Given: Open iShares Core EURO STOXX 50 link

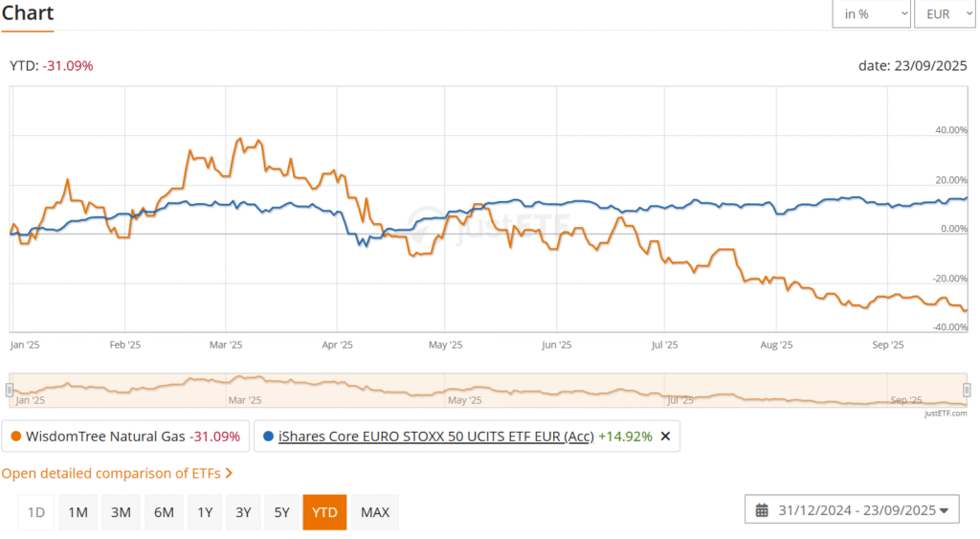Looking at the screenshot, I should pyautogui.click(x=435, y=437).
